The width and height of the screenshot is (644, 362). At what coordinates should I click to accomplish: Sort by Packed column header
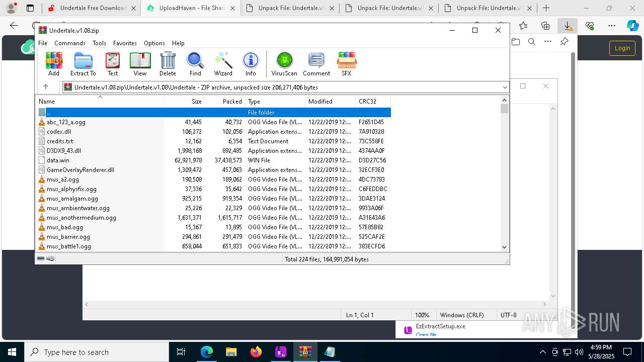pyautogui.click(x=224, y=101)
